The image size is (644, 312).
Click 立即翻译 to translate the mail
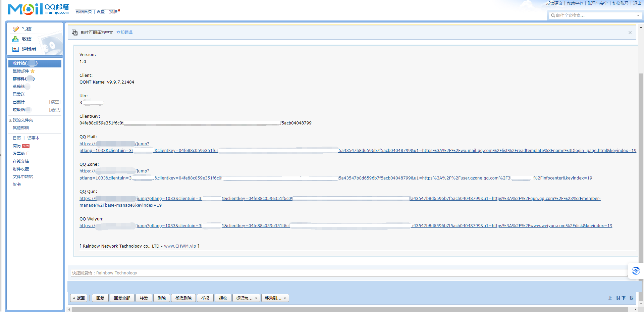pyautogui.click(x=124, y=33)
